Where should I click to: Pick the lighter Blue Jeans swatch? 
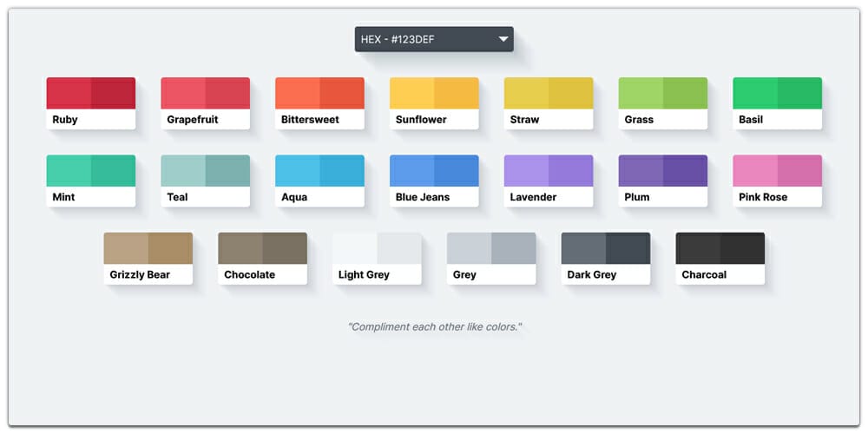pos(411,170)
